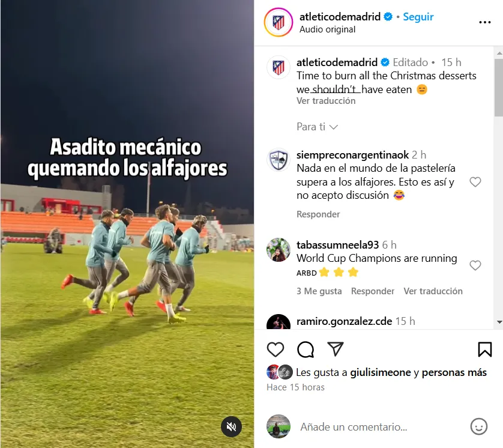Click the scrollbar down arrow in comments

pos(499,322)
